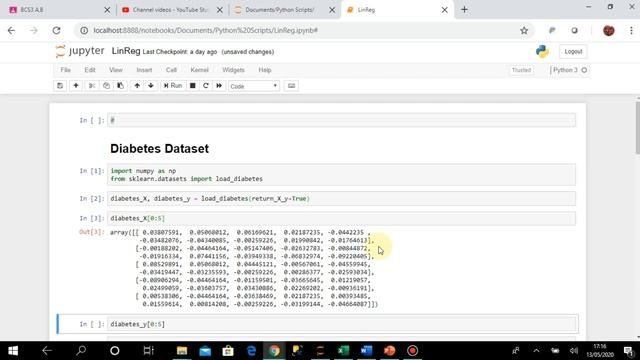Image resolution: width=640 pixels, height=360 pixels.
Task: Open the Kernel menu
Action: [199, 70]
